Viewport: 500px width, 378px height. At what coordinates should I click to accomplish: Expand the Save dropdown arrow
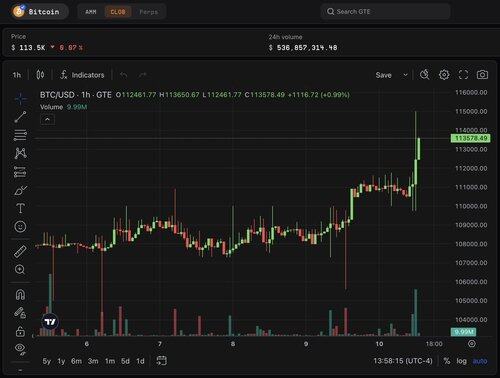tap(406, 75)
